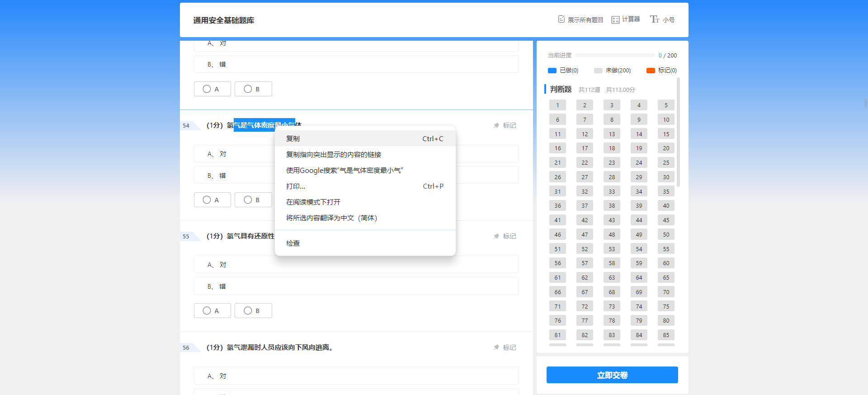The image size is (868, 395).
Task: Click the show all questions icon
Action: pyautogui.click(x=561, y=19)
